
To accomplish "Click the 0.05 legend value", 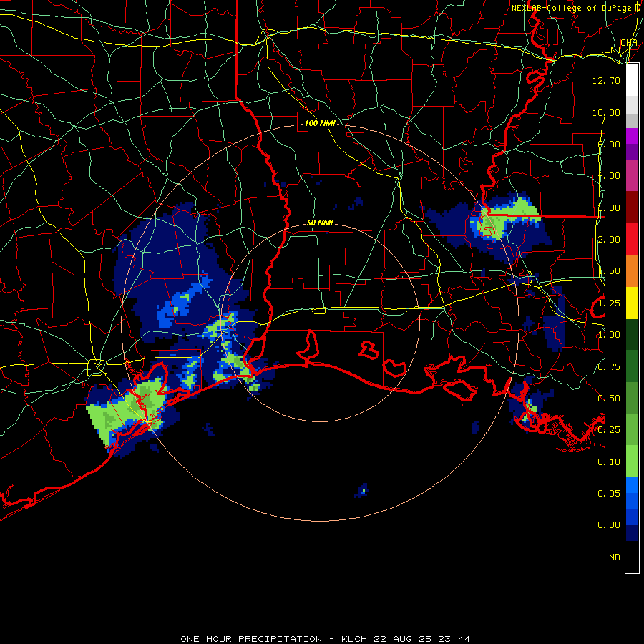I will click(x=609, y=494).
